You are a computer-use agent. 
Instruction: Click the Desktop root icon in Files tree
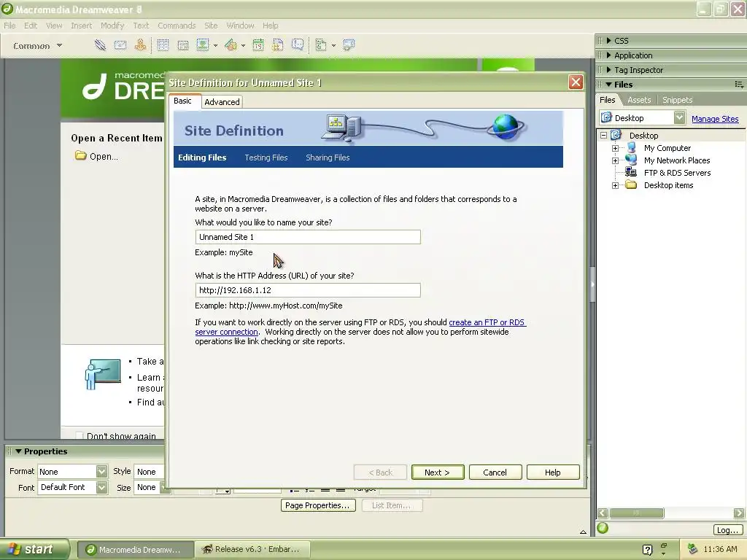[616, 135]
